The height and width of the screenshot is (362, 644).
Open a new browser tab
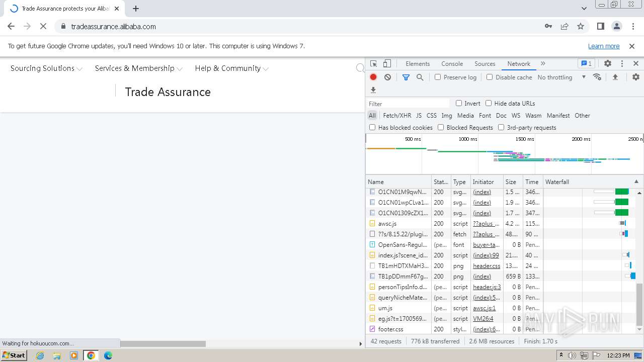tap(136, 9)
